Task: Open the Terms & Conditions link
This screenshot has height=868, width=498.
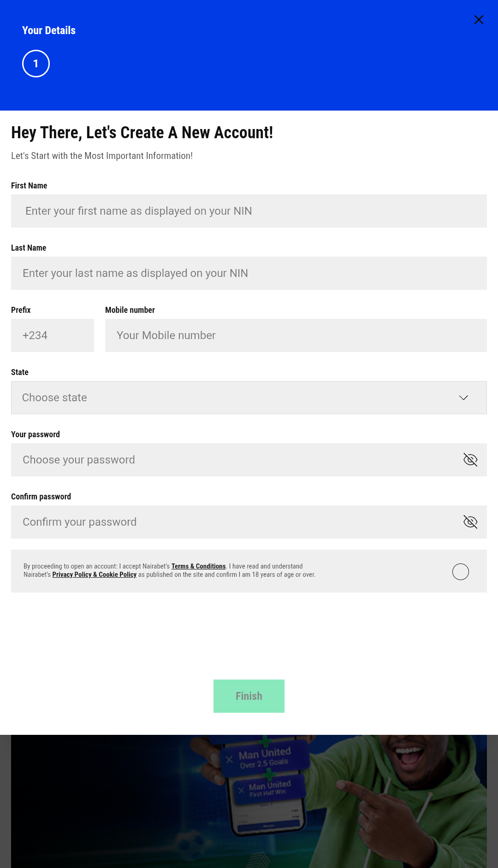Action: [x=198, y=566]
